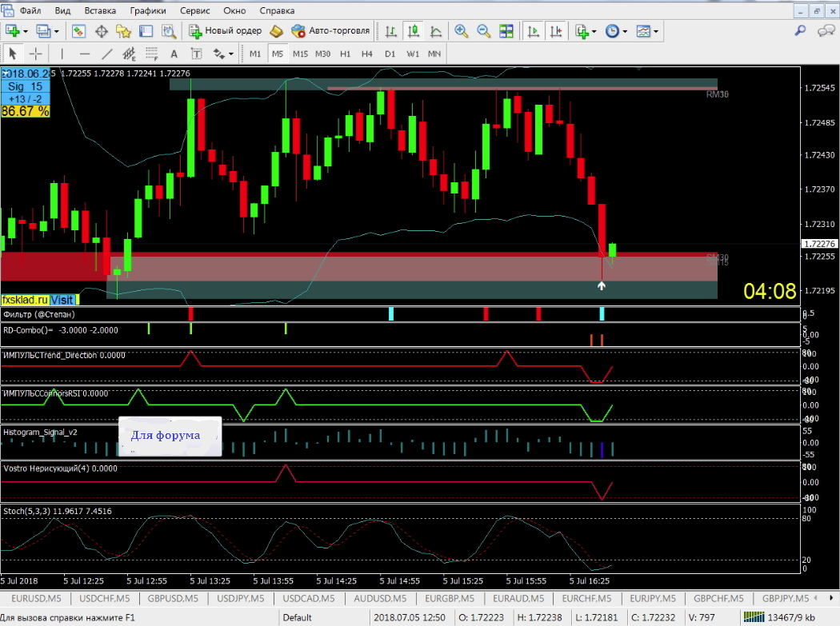The width and height of the screenshot is (840, 626).
Task: Expand the profiles dropdown arrow
Action: (56, 32)
